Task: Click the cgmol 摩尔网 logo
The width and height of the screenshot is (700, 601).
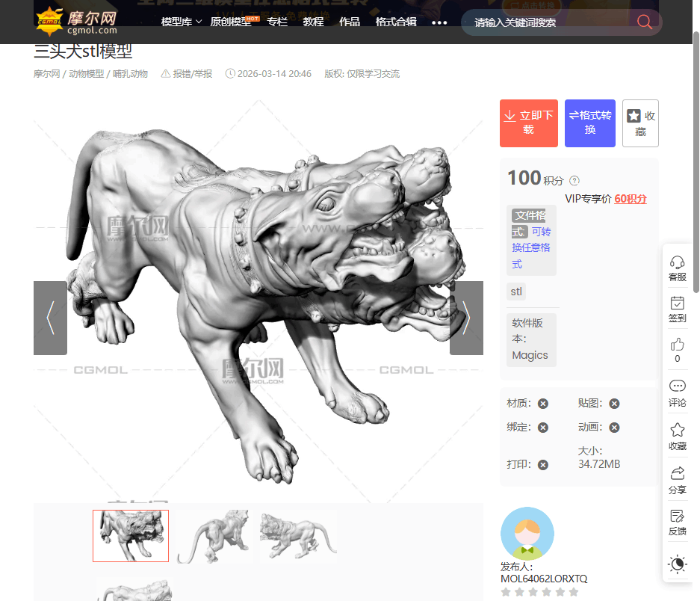Action: coord(76,20)
